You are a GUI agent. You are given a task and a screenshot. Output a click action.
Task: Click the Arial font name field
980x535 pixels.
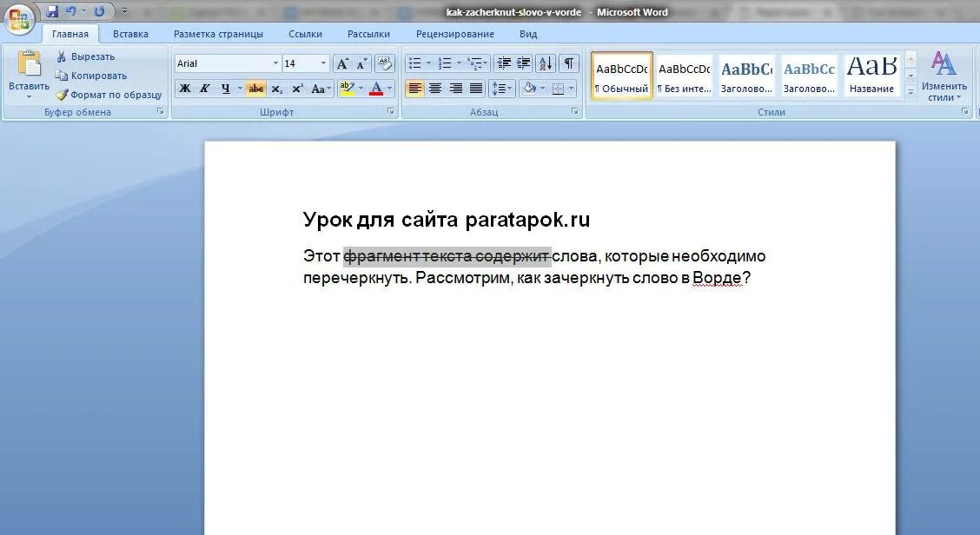(x=222, y=63)
